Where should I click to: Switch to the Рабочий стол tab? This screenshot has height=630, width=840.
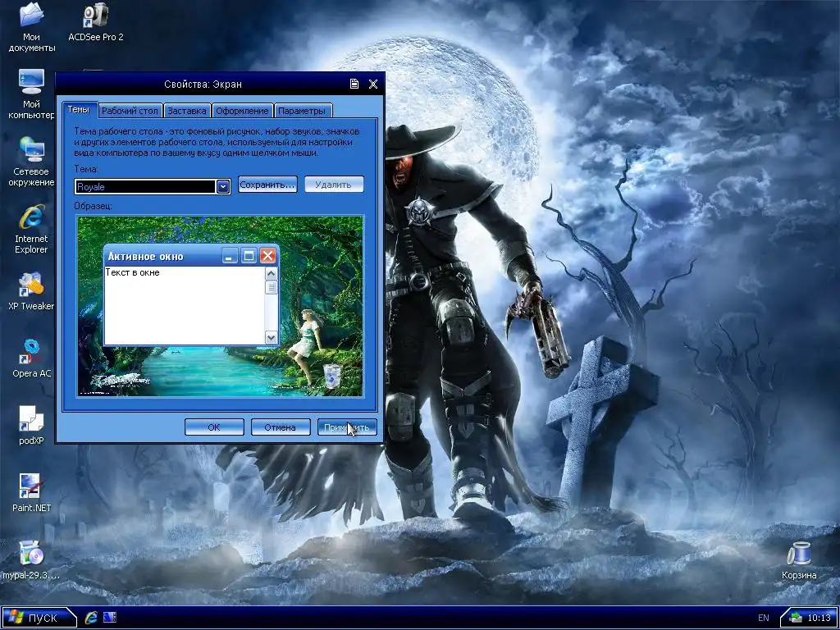point(130,111)
